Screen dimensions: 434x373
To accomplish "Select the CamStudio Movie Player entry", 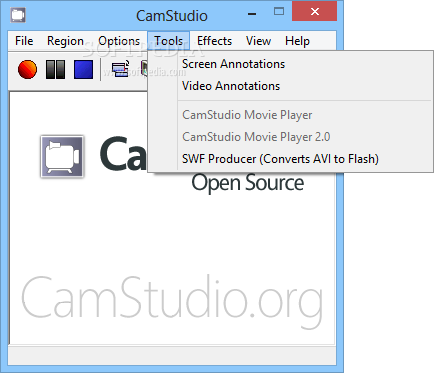I will click(290, 115).
